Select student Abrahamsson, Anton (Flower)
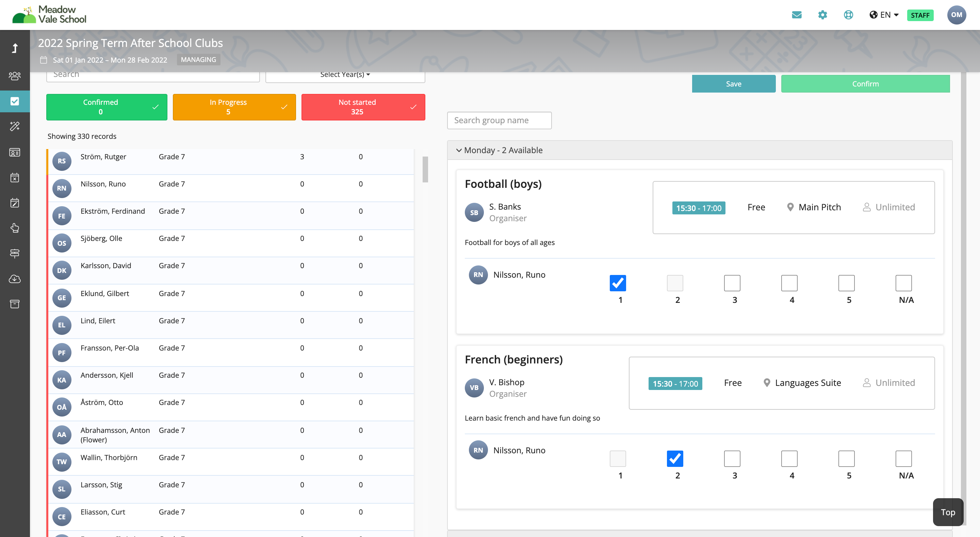This screenshot has height=537, width=980. coord(231,435)
